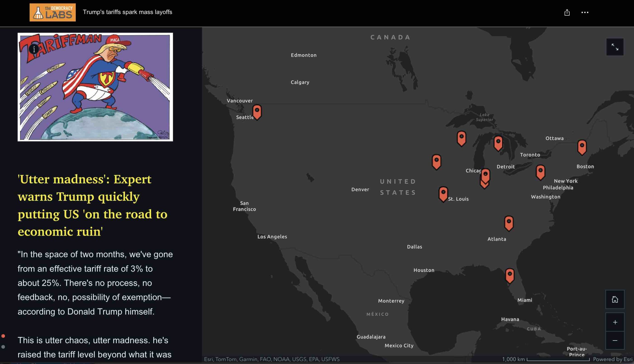Reset map to home extent
Image resolution: width=634 pixels, height=364 pixels.
615,299
